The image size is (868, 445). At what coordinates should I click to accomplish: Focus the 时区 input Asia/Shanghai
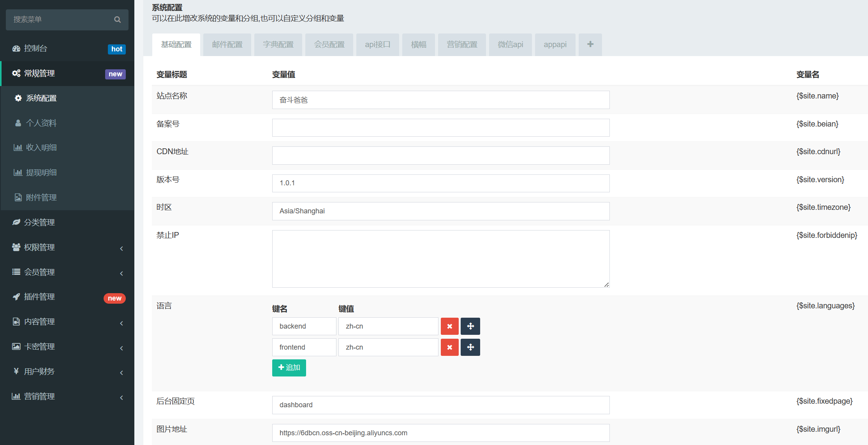[441, 211]
